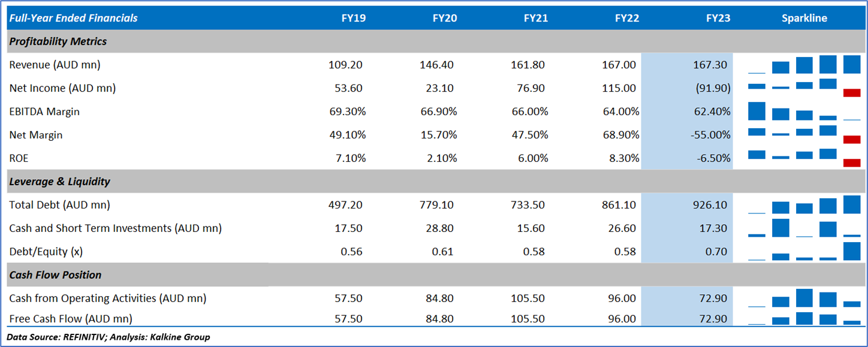
Task: Select the FY20 Debt/Equity value 0.61
Action: pos(442,252)
